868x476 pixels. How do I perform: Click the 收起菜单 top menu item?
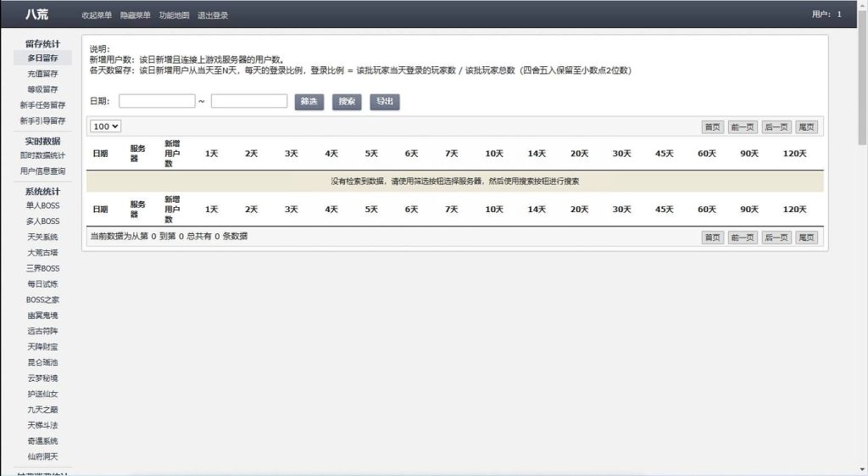click(97, 15)
